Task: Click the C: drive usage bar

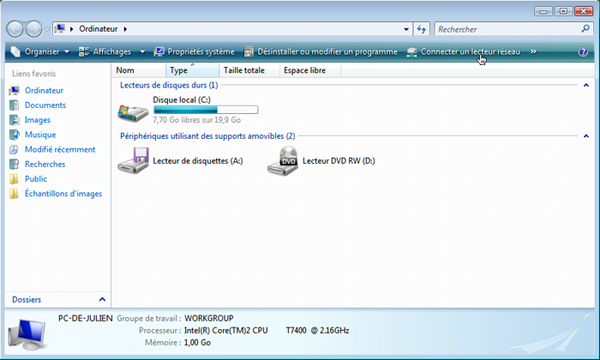Action: pos(206,110)
